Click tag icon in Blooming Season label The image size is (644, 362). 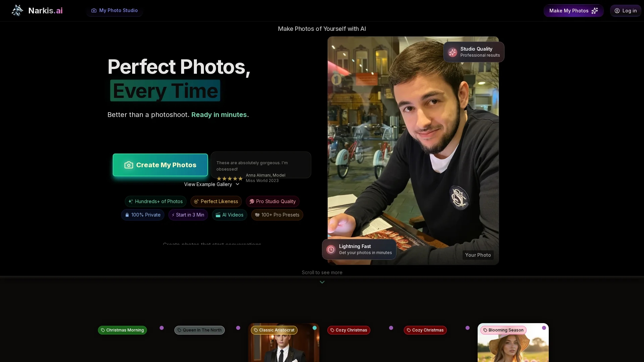(485, 330)
